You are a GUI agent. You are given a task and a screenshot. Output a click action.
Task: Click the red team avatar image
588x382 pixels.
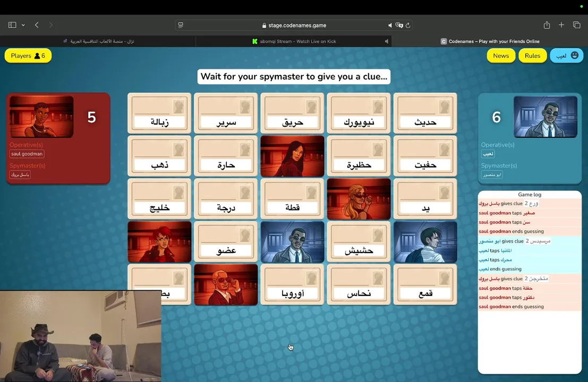41,117
